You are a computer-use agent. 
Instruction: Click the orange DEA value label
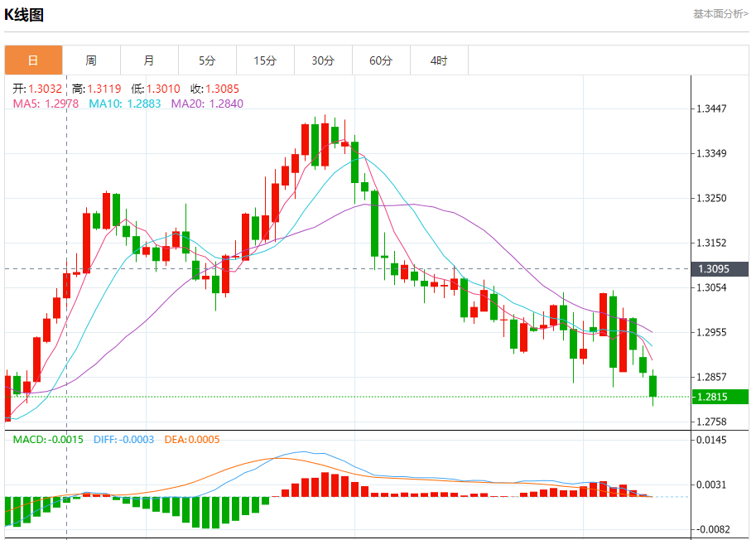point(192,440)
